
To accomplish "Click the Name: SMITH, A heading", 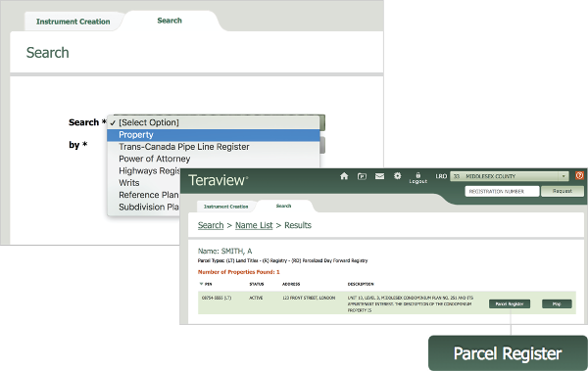I will pos(225,251).
